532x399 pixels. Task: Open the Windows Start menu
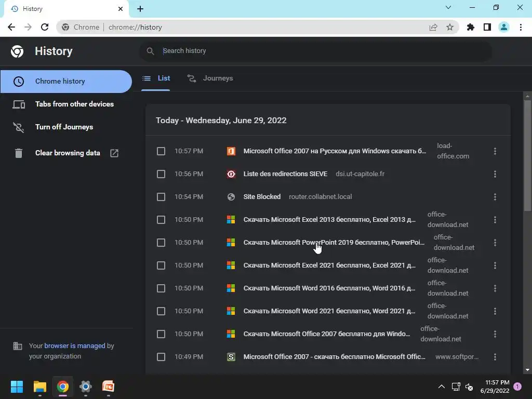coord(17,387)
